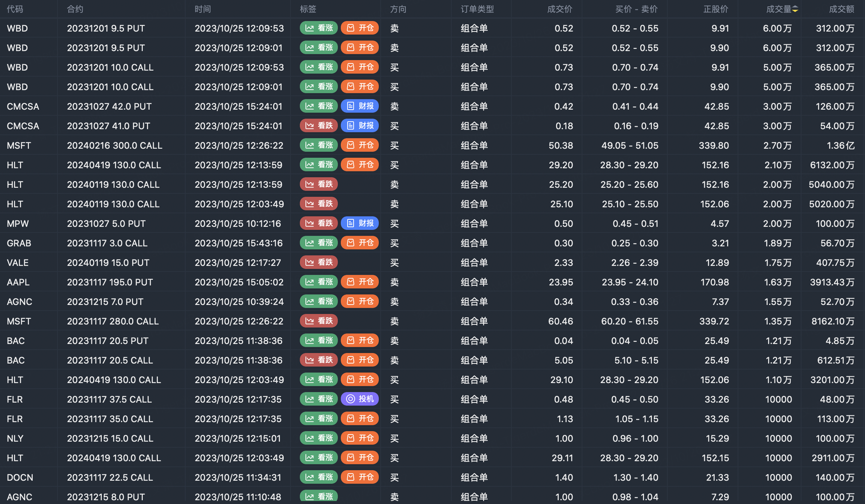This screenshot has width=865, height=504.
Task: Click the bid-ask value 60.20 - 61.55
Action: coord(630,321)
